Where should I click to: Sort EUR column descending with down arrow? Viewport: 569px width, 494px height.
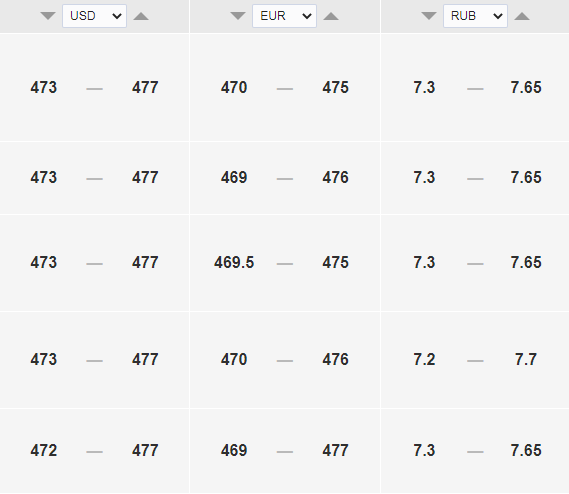point(238,16)
